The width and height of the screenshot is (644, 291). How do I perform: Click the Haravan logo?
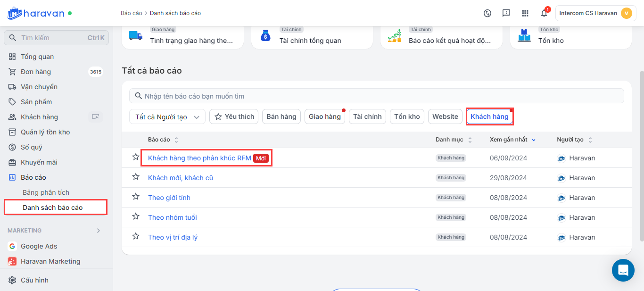36,13
